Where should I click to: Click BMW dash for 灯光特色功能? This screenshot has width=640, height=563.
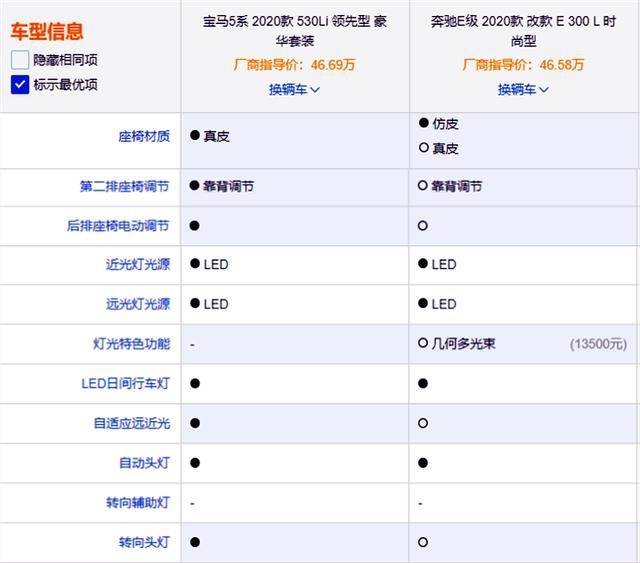pyautogui.click(x=192, y=345)
